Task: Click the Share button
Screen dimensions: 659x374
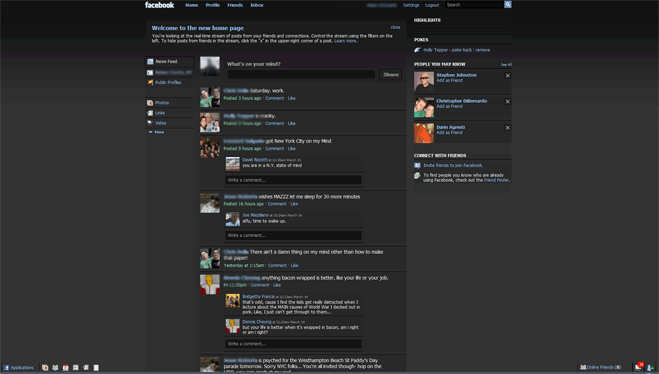Action: [390, 74]
